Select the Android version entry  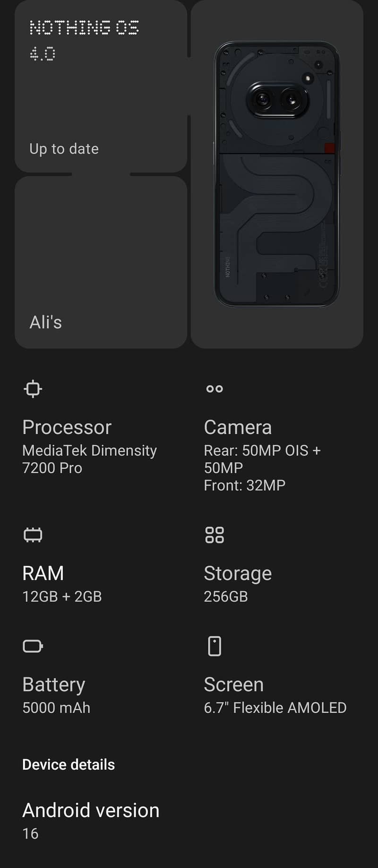[x=91, y=821]
